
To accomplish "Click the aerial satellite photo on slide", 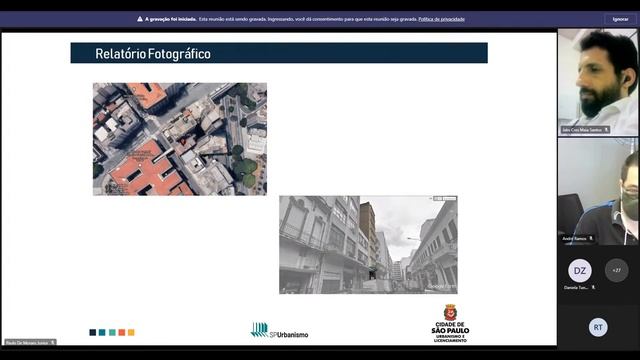I will pyautogui.click(x=180, y=139).
